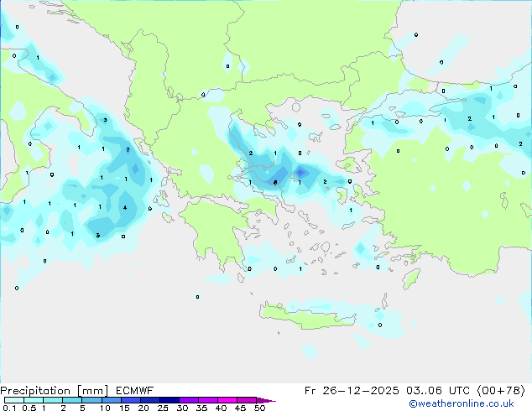Viewport: 532px width, 411px height.
Task: Click the '0.1' scale label
Action: 9,408
